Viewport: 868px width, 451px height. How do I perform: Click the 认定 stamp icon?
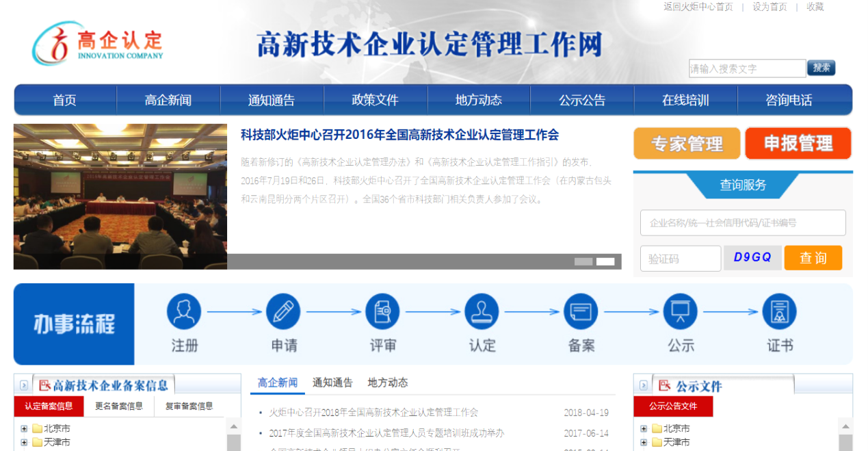tap(482, 311)
